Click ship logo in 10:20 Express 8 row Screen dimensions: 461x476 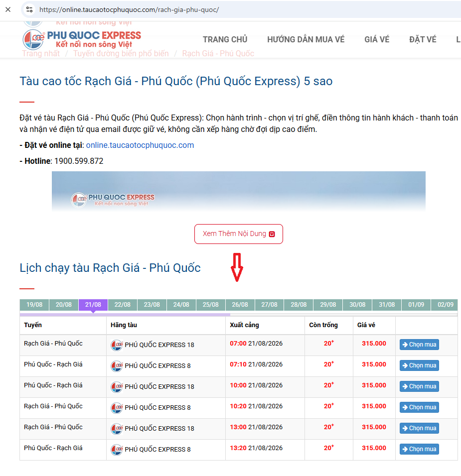click(117, 408)
